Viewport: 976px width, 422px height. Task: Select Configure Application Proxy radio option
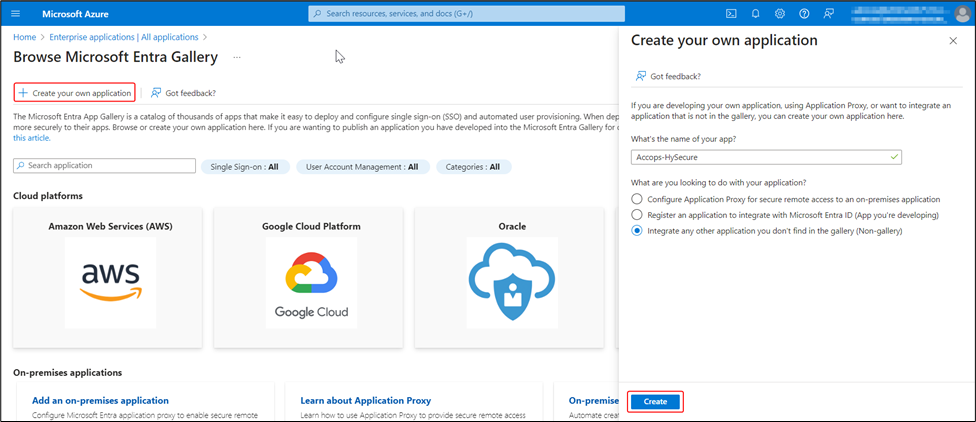pos(637,199)
